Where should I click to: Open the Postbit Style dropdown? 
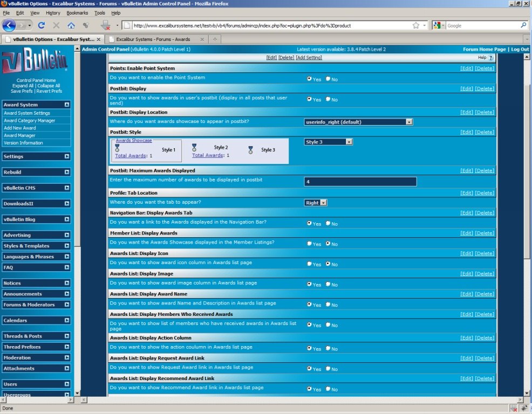329,142
